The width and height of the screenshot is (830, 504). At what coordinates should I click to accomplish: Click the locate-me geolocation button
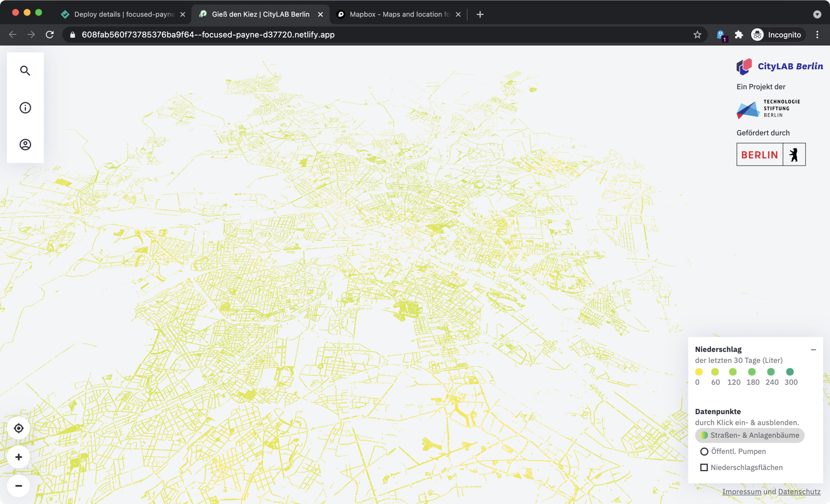coord(19,428)
